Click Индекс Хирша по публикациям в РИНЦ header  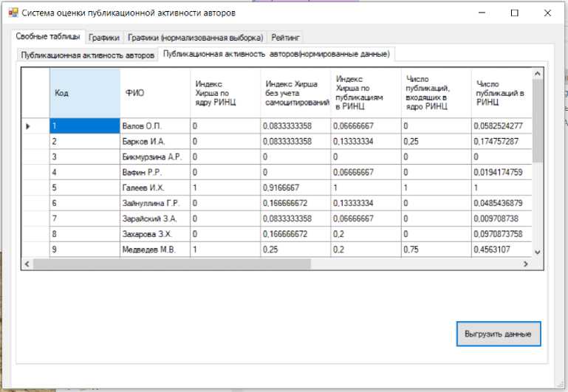tap(366, 93)
